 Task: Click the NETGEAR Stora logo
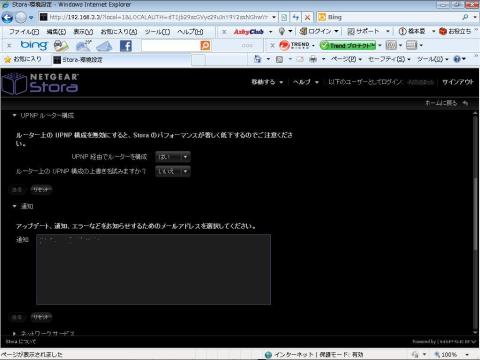pyautogui.click(x=40, y=83)
